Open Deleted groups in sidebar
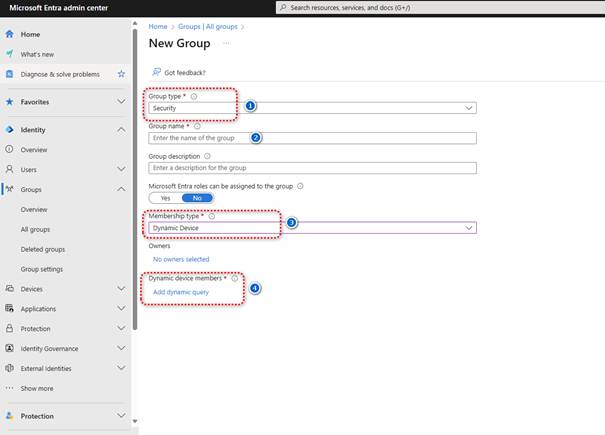 43,249
